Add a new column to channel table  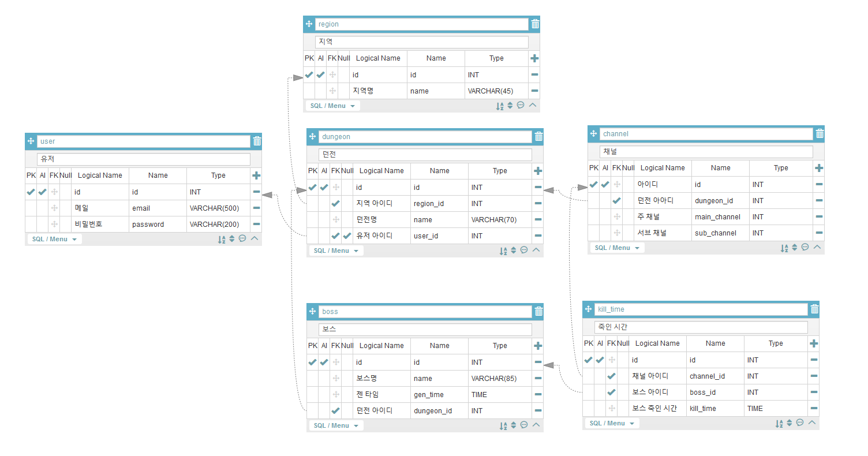(819, 168)
